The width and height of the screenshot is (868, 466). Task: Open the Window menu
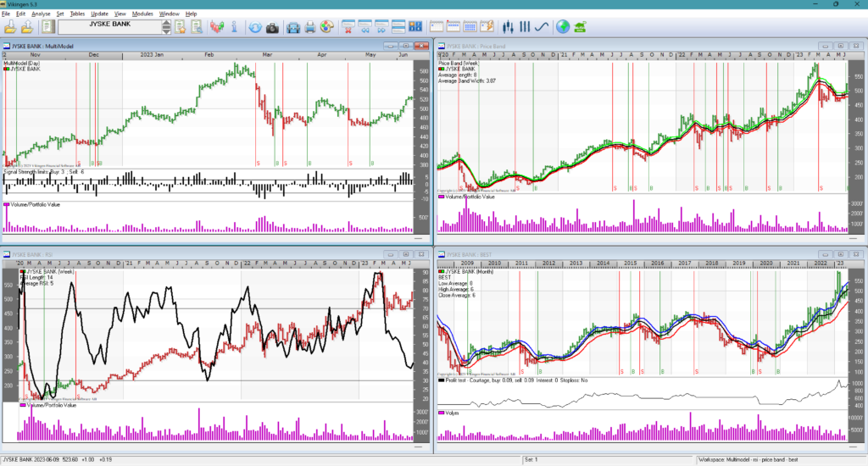(169, 14)
